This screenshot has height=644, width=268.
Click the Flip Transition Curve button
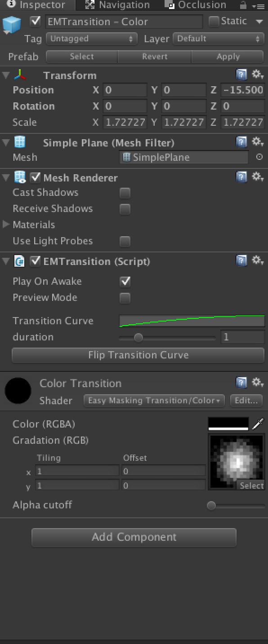[x=138, y=355]
